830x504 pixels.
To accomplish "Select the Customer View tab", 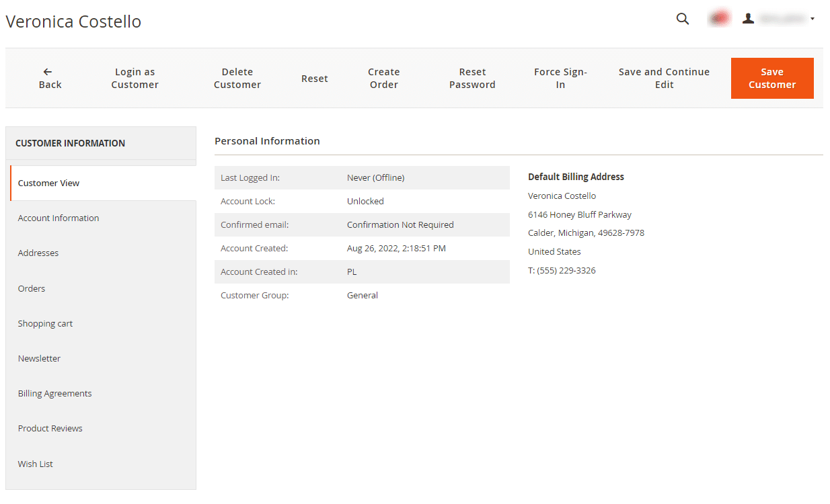I will click(49, 183).
